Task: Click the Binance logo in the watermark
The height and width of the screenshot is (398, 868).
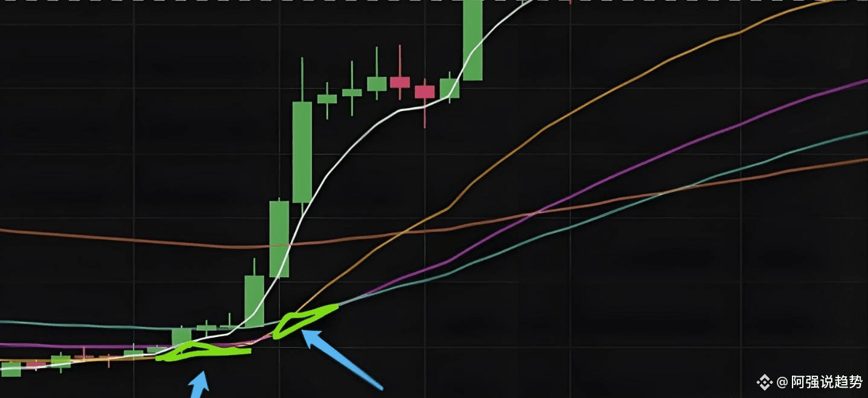Action: coord(765,382)
